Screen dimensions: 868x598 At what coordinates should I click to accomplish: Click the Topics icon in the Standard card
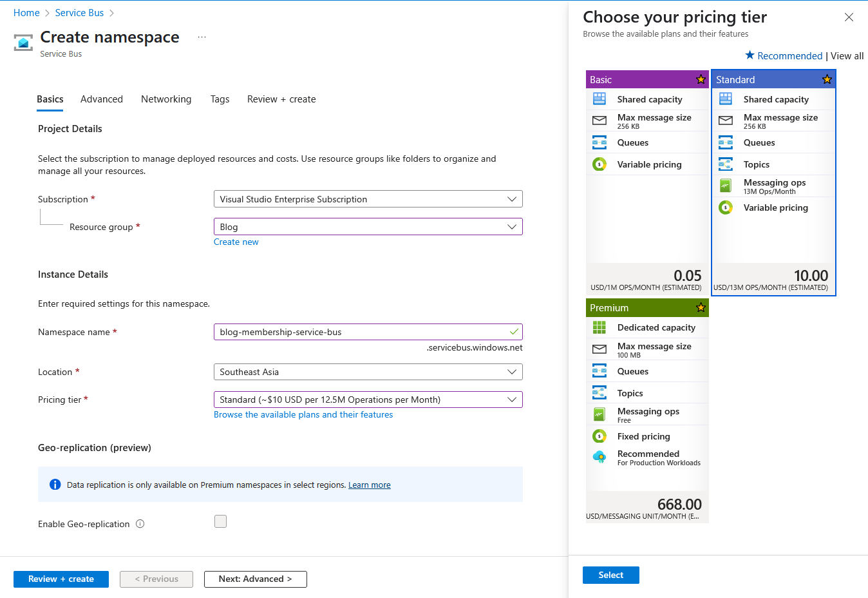click(x=726, y=164)
